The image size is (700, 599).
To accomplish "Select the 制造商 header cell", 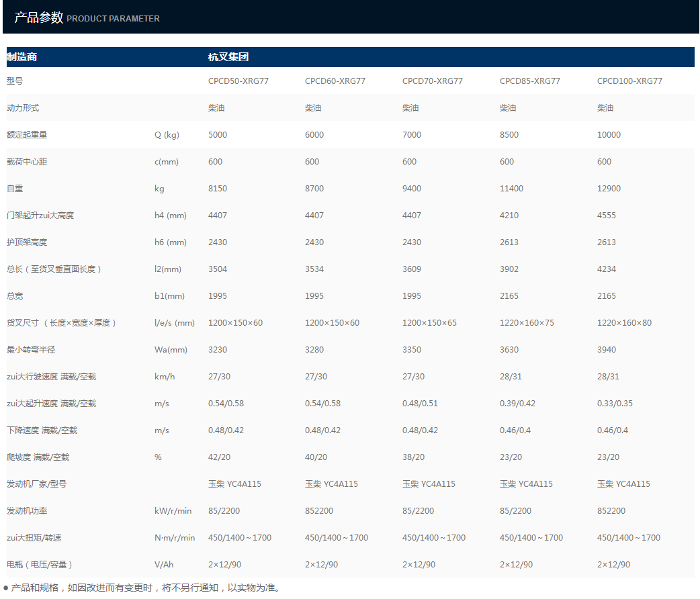I will (x=22, y=57).
